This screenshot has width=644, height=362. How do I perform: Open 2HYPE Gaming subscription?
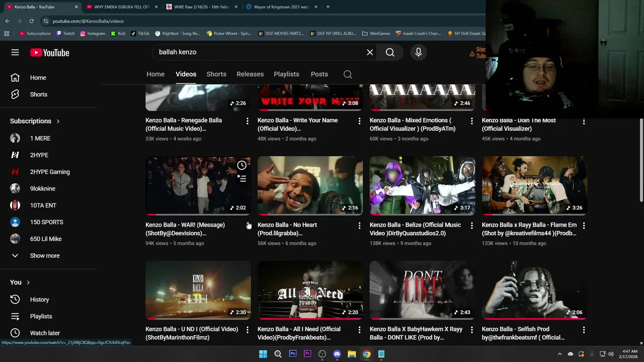49,172
